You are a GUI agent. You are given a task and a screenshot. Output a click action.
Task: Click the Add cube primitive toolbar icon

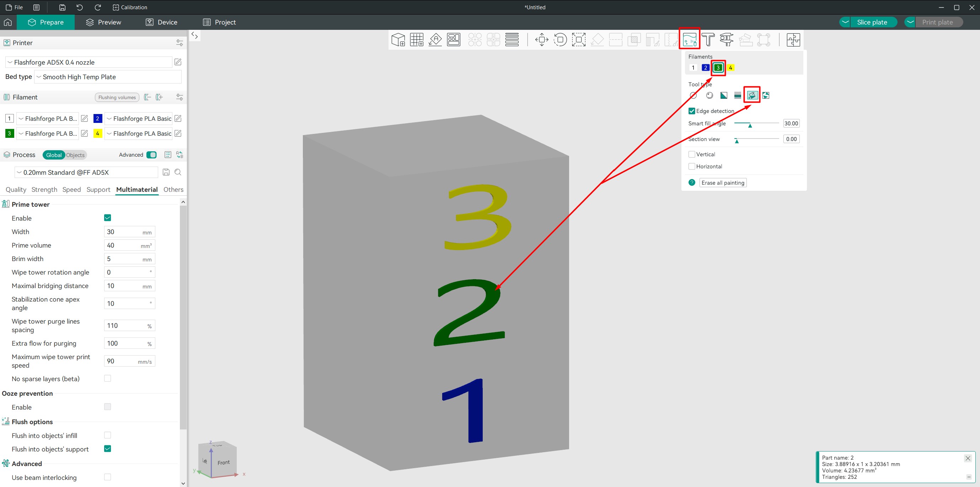pyautogui.click(x=398, y=39)
